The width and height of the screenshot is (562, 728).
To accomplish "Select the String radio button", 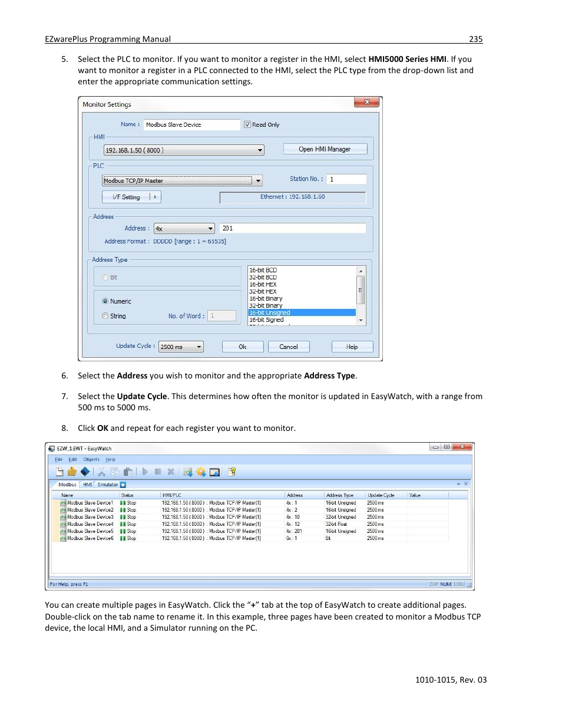I will (x=105, y=316).
